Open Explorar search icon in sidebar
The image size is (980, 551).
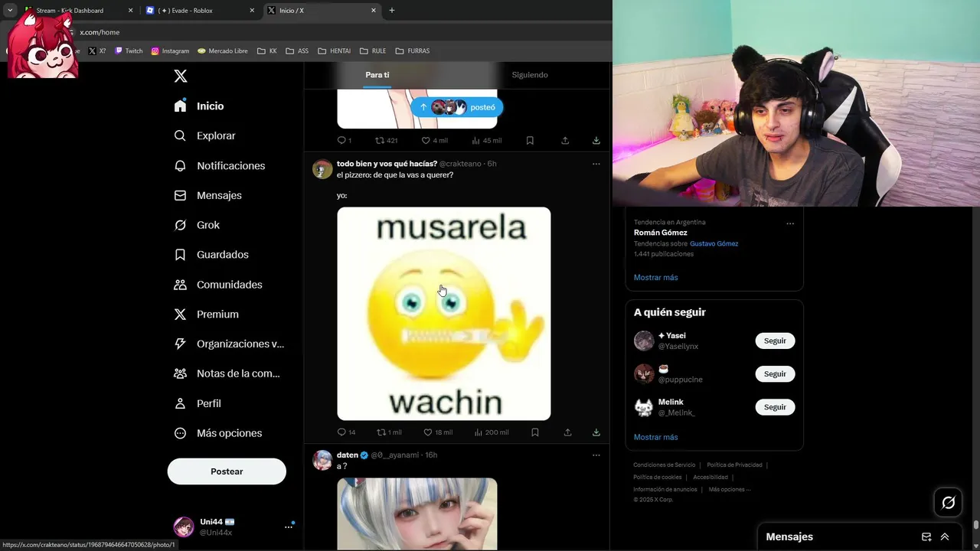pyautogui.click(x=180, y=135)
